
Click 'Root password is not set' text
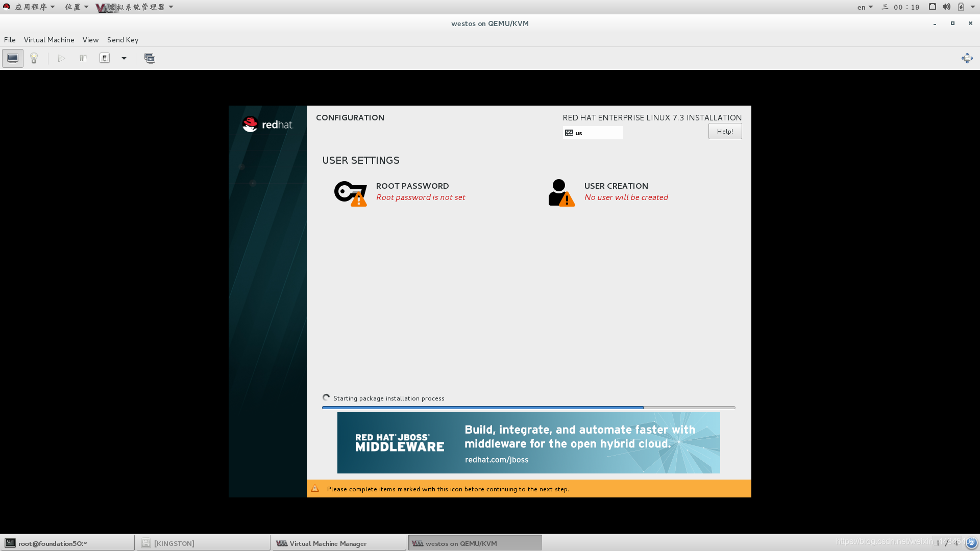click(421, 197)
